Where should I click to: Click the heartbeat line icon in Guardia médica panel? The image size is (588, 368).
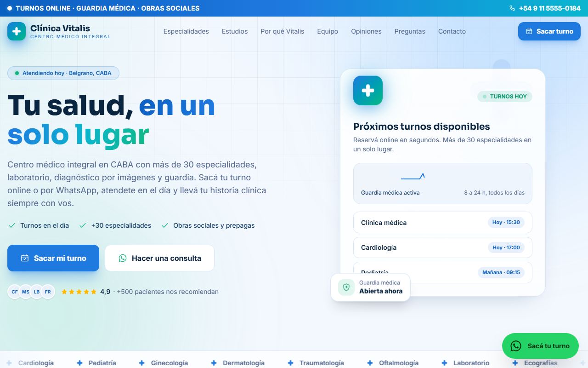pos(413,176)
